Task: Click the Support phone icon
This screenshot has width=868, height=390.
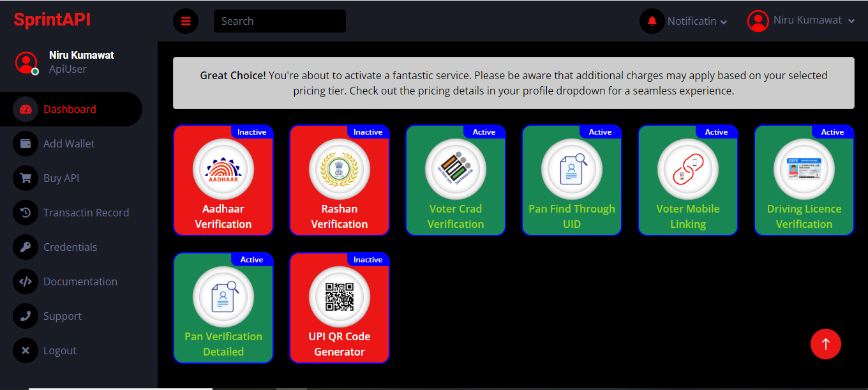Action: coord(26,315)
